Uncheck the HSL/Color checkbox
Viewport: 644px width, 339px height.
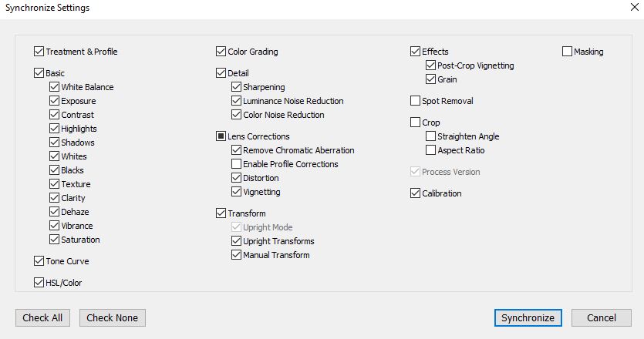pyautogui.click(x=39, y=284)
